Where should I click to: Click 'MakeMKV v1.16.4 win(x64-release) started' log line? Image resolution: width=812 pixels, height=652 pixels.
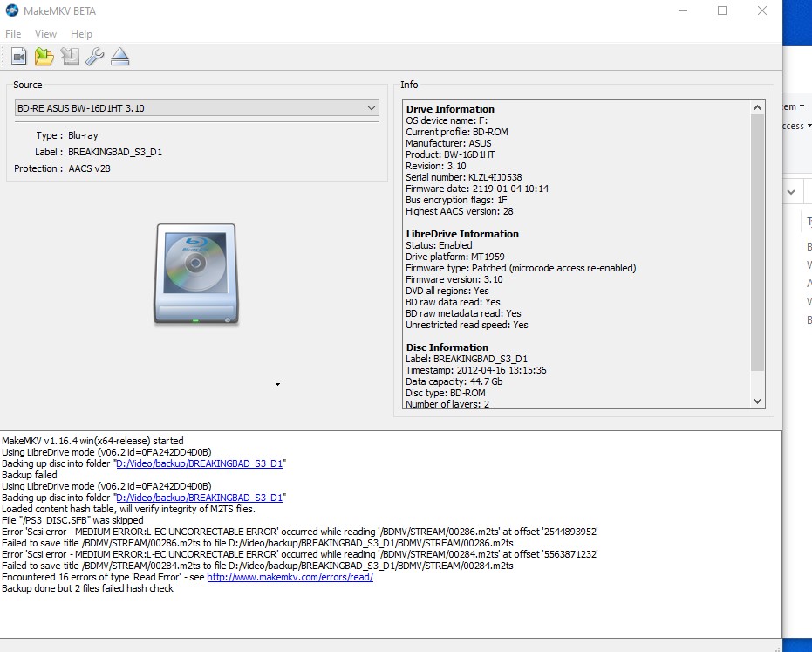click(92, 441)
